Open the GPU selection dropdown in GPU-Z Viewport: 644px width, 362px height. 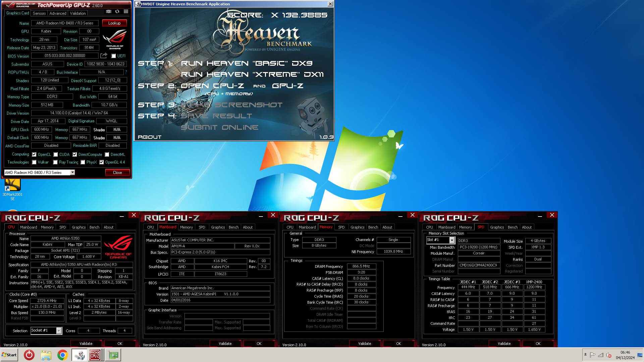tap(72, 172)
